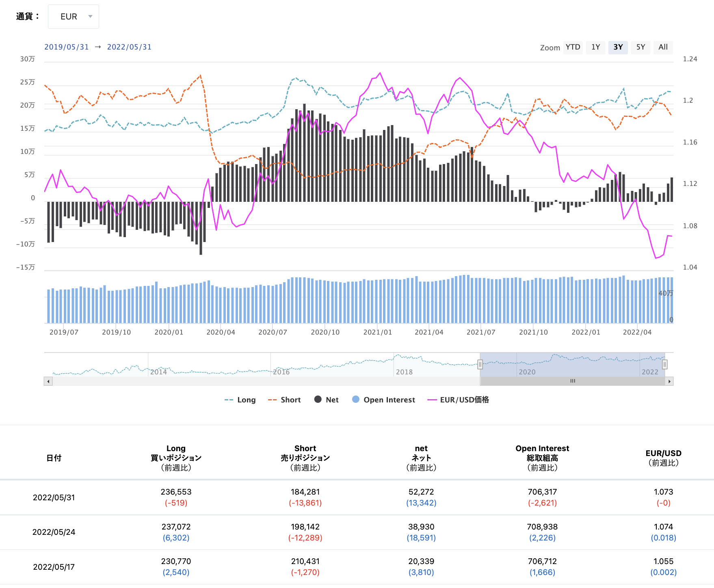Click the 2021/01 x-axis label
The image size is (714, 588).
[x=378, y=333]
